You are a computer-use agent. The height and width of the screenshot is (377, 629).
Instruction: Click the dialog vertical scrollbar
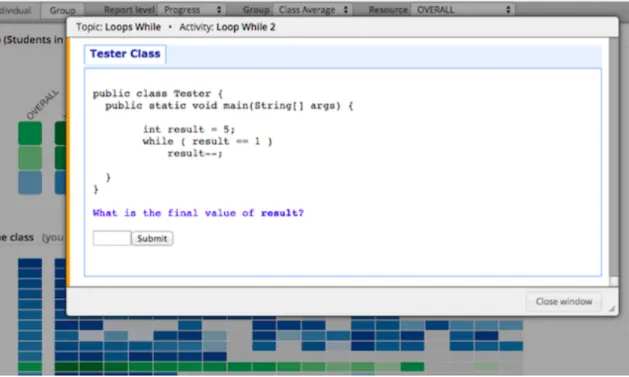pos(613,161)
